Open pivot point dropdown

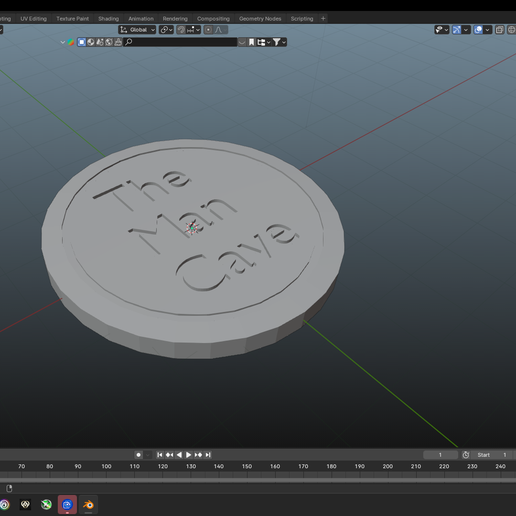(x=166, y=30)
